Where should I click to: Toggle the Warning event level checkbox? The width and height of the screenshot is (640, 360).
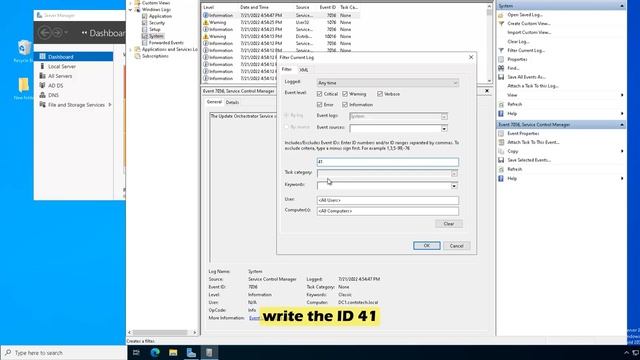(345, 94)
